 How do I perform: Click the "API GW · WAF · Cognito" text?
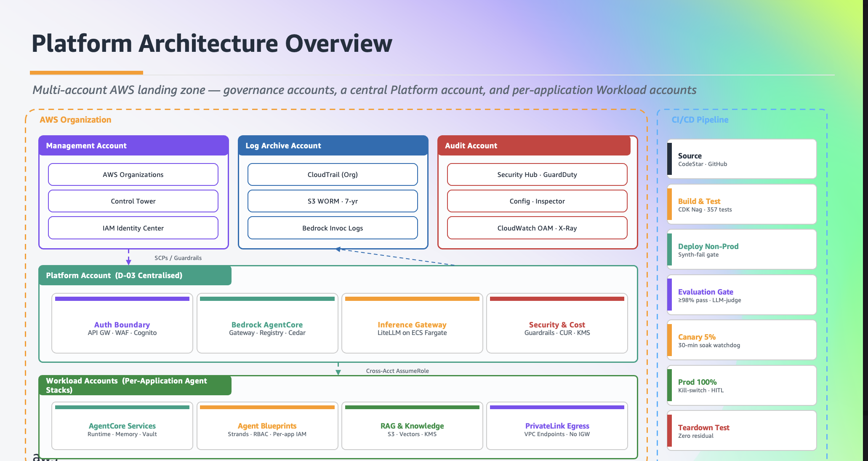tap(122, 333)
